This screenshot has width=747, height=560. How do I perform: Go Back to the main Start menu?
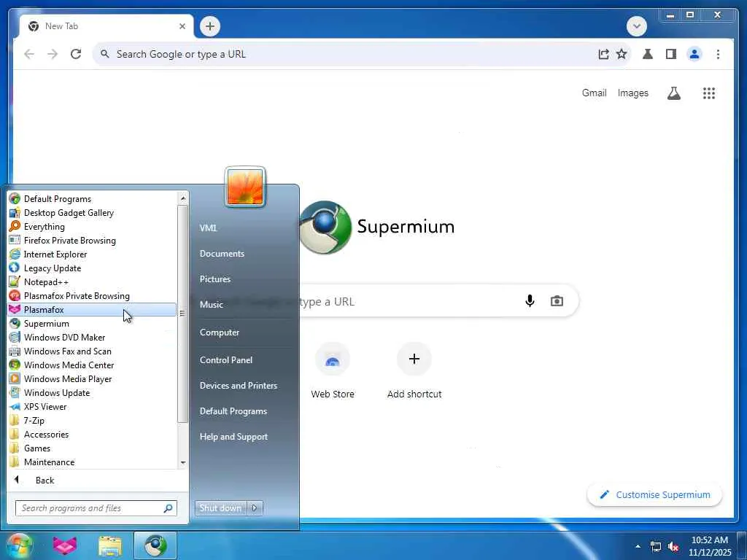[x=97, y=480]
